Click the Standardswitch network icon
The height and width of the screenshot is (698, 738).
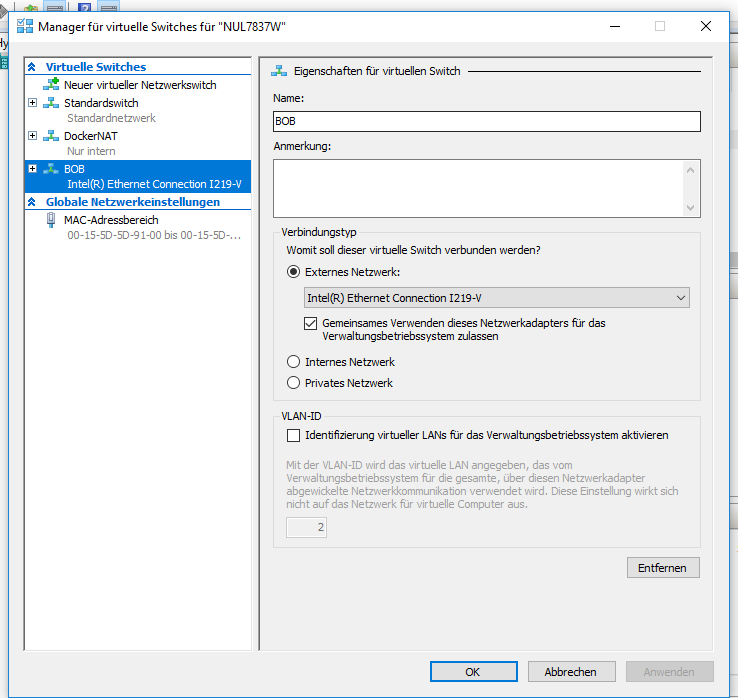coord(51,103)
